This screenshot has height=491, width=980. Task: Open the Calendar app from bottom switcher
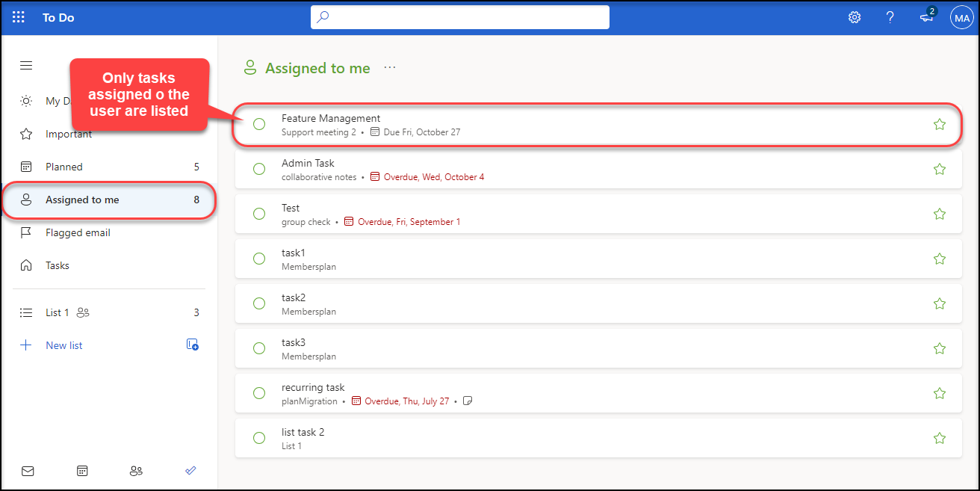82,471
